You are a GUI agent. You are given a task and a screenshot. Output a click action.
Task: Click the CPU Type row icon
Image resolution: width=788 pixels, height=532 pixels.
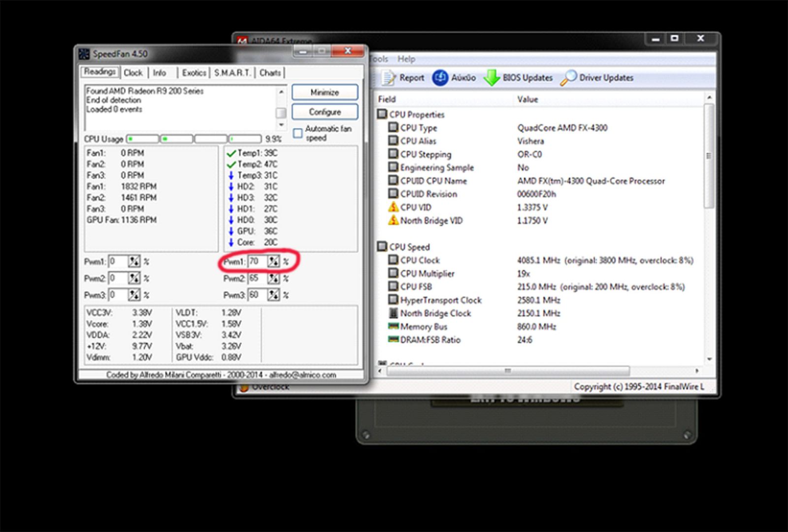tap(393, 127)
